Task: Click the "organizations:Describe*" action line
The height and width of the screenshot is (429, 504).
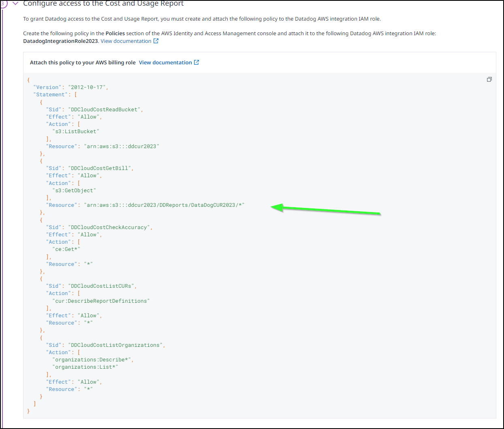Action: pyautogui.click(x=93, y=360)
